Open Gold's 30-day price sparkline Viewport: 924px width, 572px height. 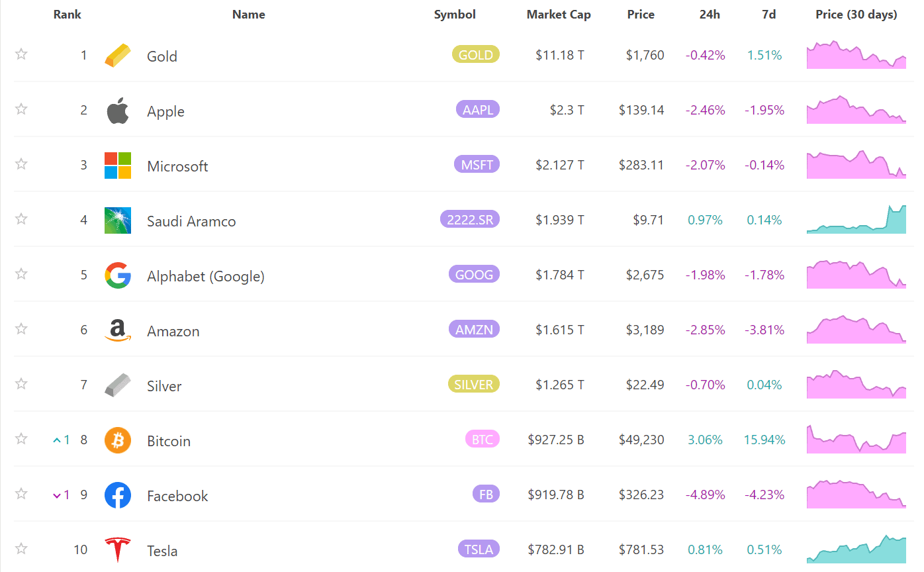click(x=856, y=54)
